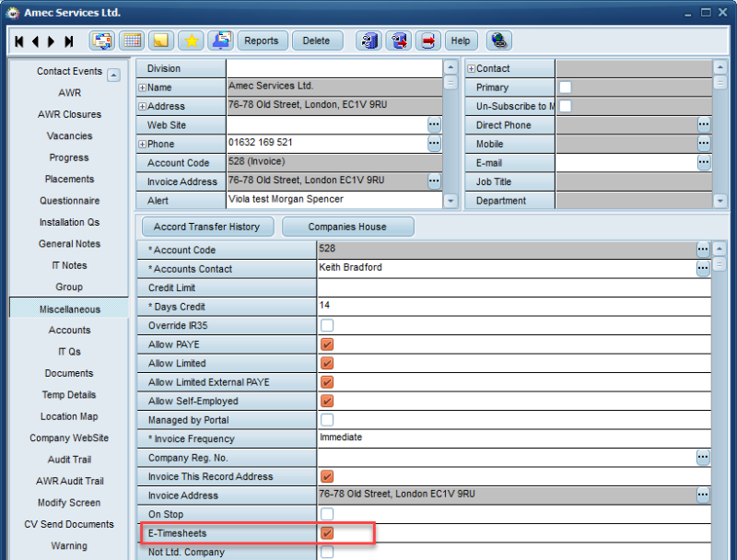Click ellipsis button in E-mail row
This screenshot has height=560, width=737.
pyautogui.click(x=704, y=162)
